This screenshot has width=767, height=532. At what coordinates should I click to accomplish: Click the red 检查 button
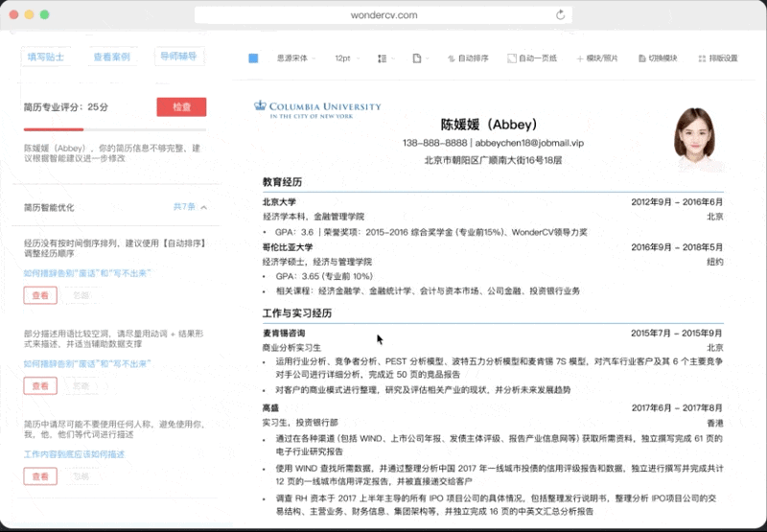181,107
